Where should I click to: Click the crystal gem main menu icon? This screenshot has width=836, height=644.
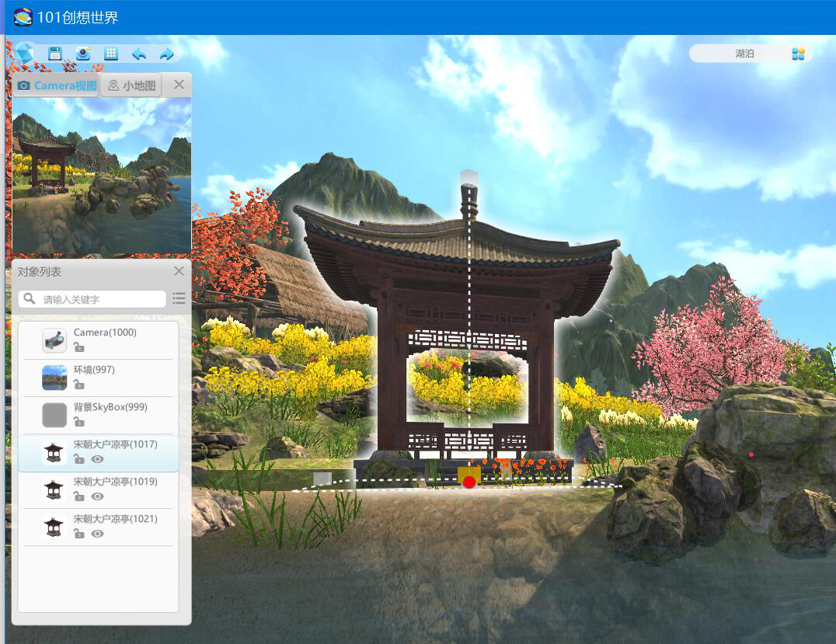(x=25, y=54)
